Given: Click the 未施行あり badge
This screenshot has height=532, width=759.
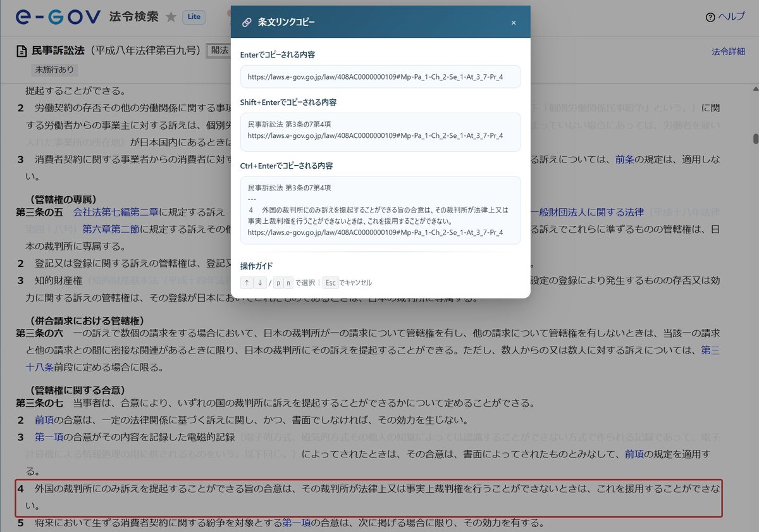Looking at the screenshot, I should click(x=54, y=69).
